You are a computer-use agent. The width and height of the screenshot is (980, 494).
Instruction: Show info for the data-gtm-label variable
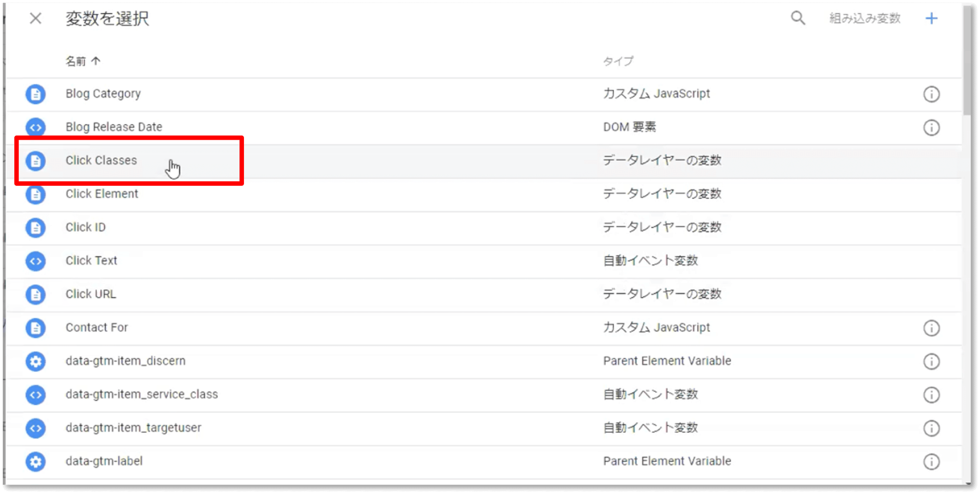pos(931,461)
